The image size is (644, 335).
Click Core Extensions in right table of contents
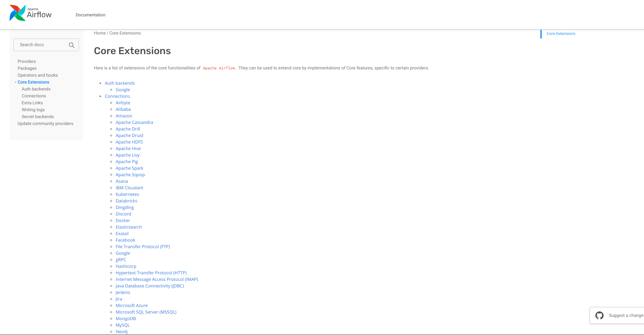click(x=561, y=33)
